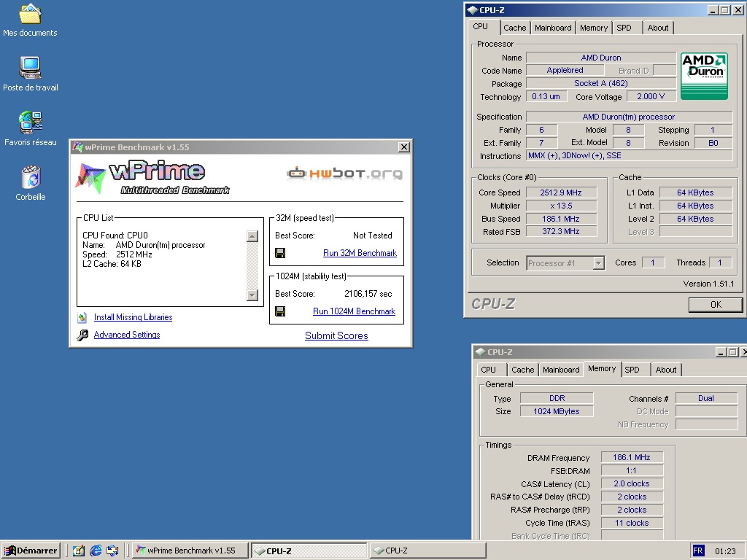The image size is (747, 560).
Task: Click the CAS# Latency value 2.0 clocks
Action: [x=632, y=483]
